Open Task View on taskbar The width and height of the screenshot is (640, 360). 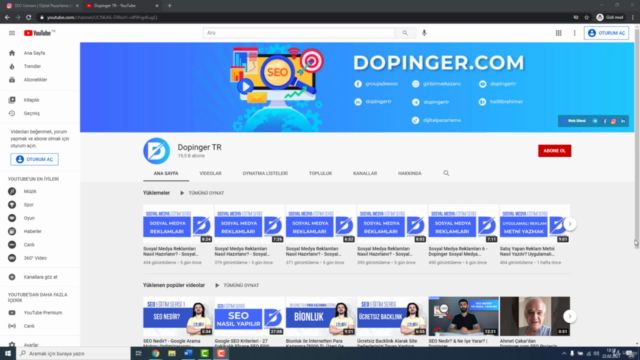[x=139, y=353]
